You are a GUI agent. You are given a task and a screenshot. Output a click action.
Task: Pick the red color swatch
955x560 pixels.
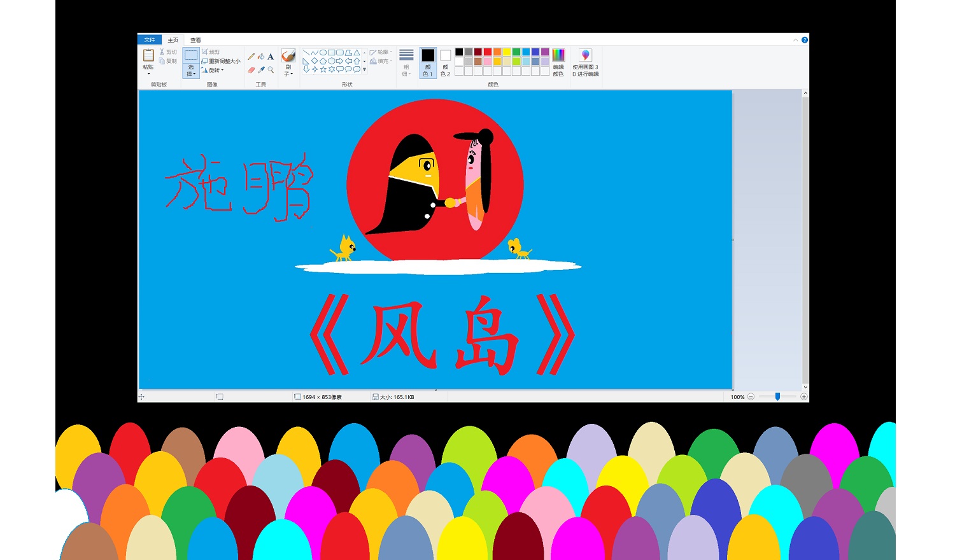pyautogui.click(x=488, y=52)
